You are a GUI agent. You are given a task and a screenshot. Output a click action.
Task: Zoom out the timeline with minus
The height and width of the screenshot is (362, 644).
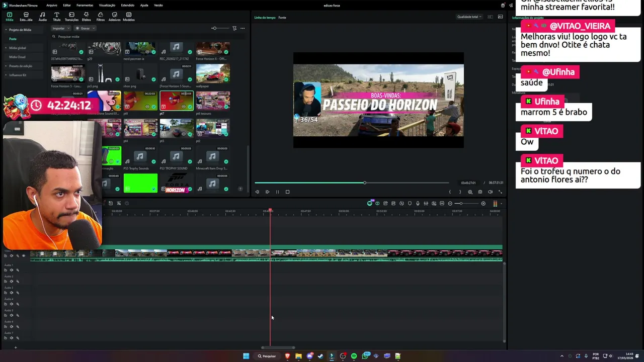pos(450,204)
